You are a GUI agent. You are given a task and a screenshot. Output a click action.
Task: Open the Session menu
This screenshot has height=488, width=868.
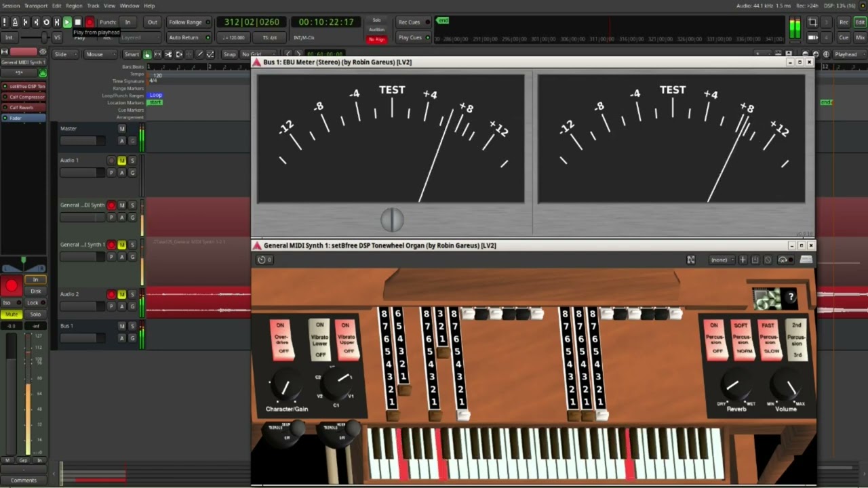(11, 5)
